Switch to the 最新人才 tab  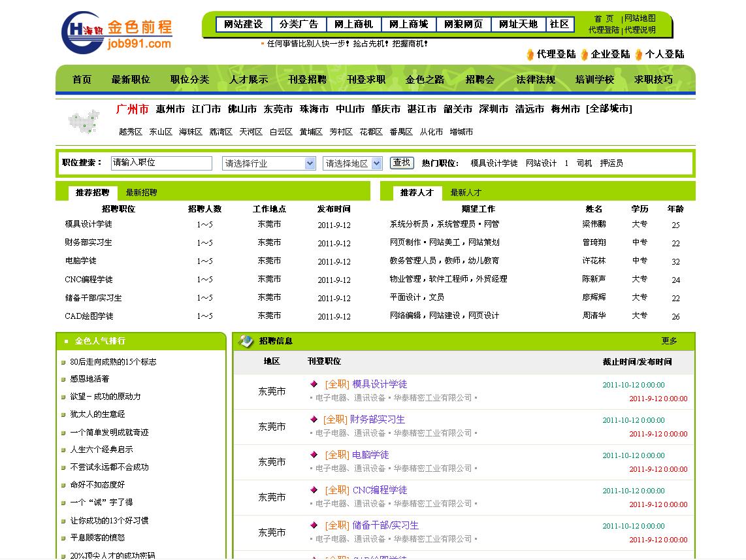point(466,193)
